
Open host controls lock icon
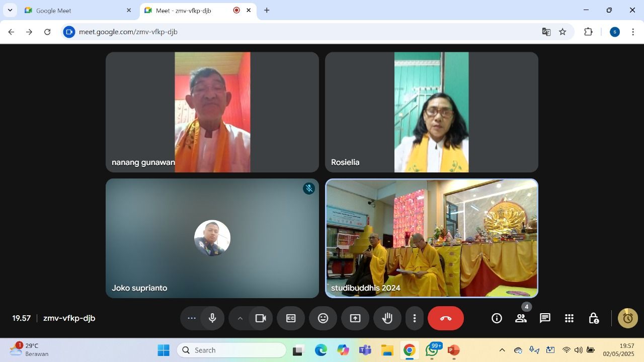593,318
